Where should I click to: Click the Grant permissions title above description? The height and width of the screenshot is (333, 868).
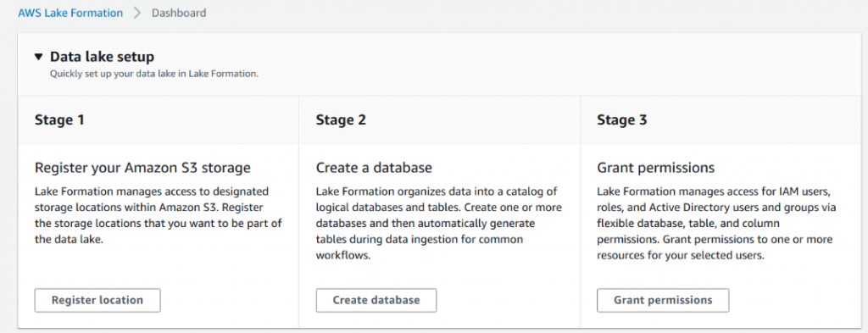coord(656,168)
